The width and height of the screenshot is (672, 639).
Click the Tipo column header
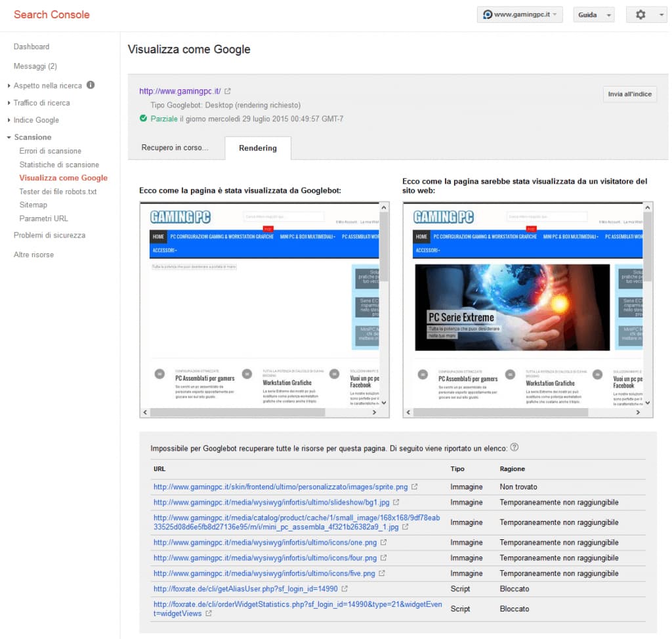(457, 469)
